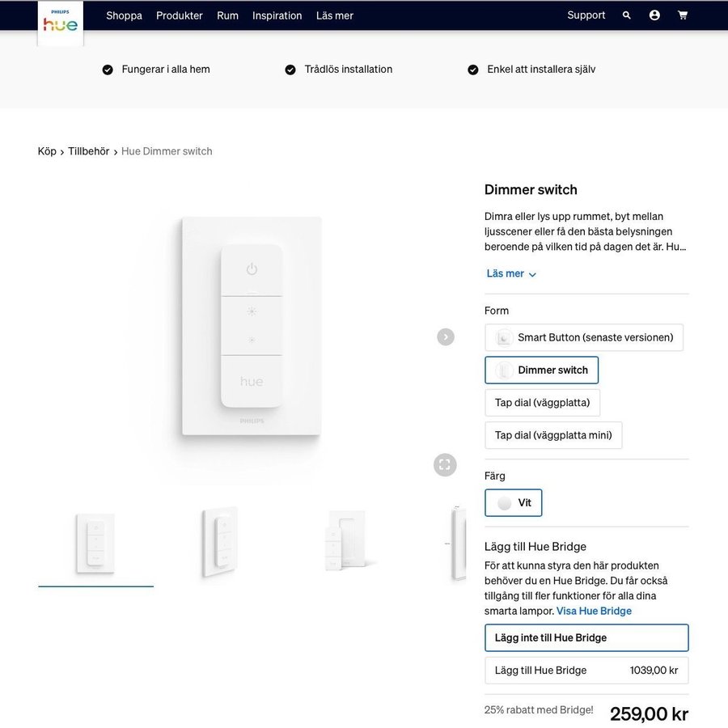Click the Philips Hue logo

pos(61,22)
